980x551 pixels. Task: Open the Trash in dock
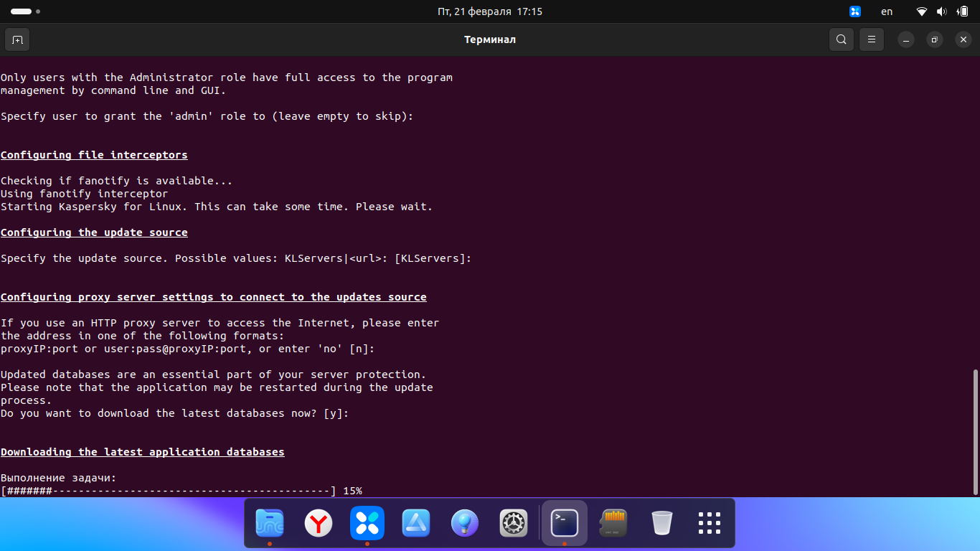(x=662, y=523)
